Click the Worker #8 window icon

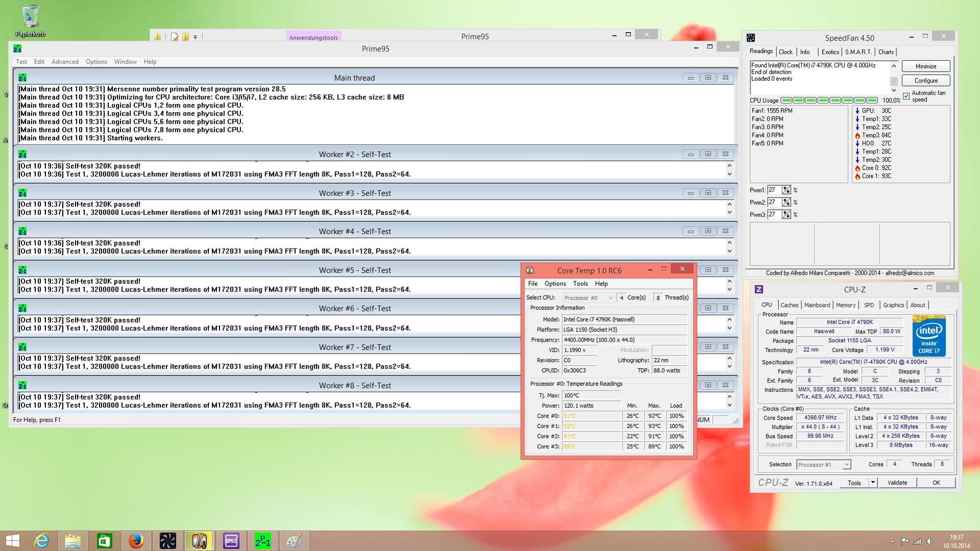pyautogui.click(x=22, y=386)
